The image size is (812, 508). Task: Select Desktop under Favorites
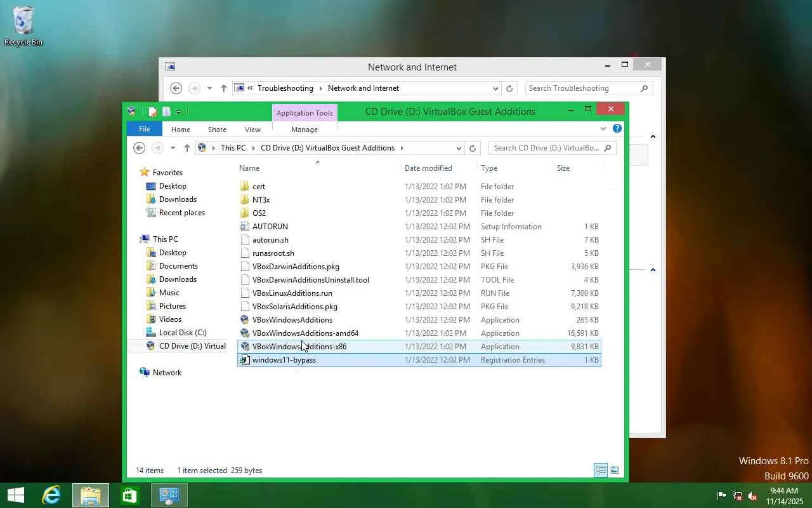coord(173,186)
